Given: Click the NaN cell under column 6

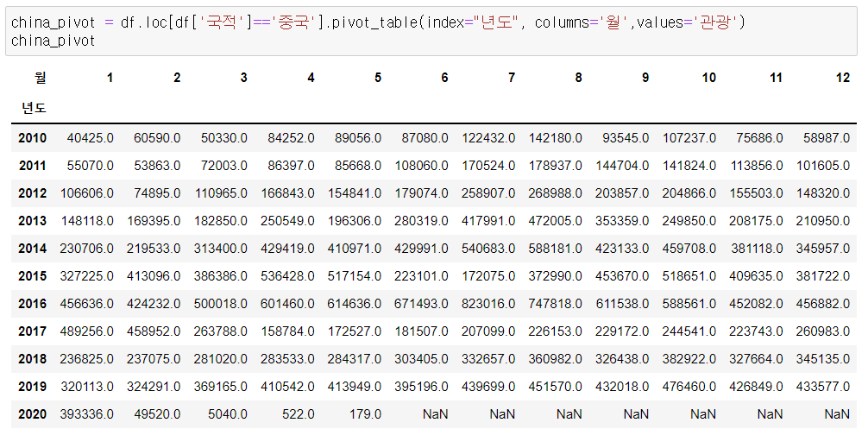Looking at the screenshot, I should click(436, 414).
